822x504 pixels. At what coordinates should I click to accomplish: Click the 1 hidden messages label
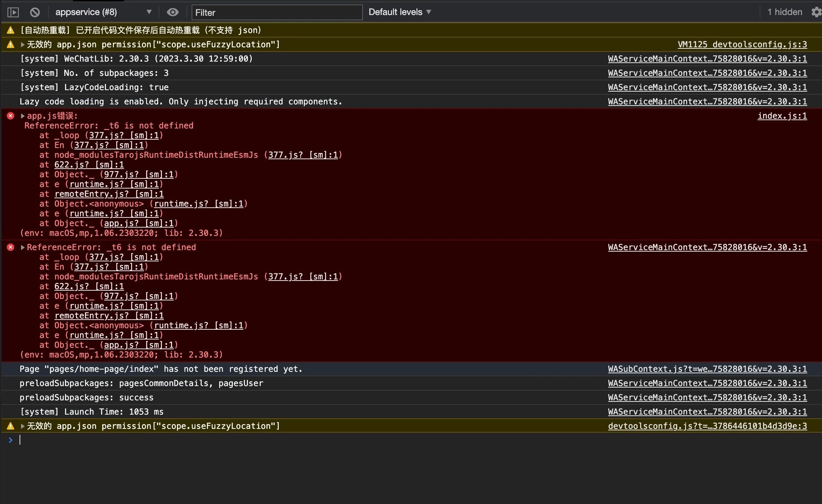pos(784,12)
